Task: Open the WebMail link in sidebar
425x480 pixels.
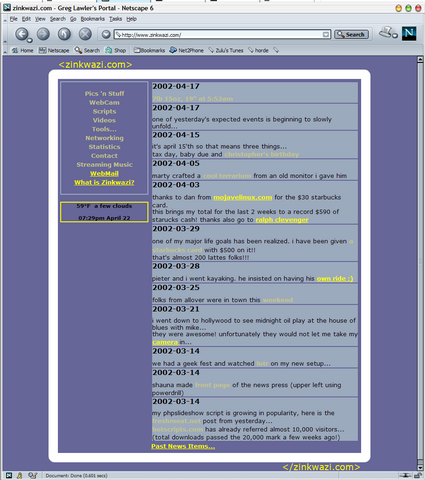Action: click(104, 174)
